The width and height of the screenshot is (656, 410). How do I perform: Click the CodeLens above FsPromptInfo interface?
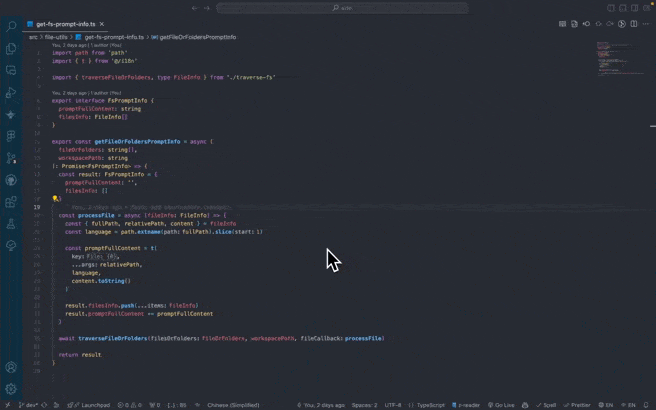tap(87, 93)
